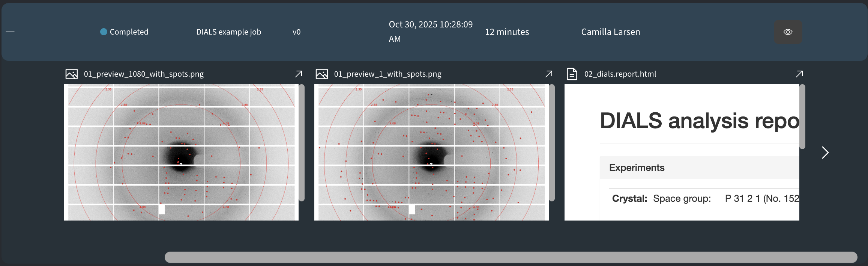868x266 pixels.
Task: Click the P 31 2 1 space group value
Action: click(762, 198)
